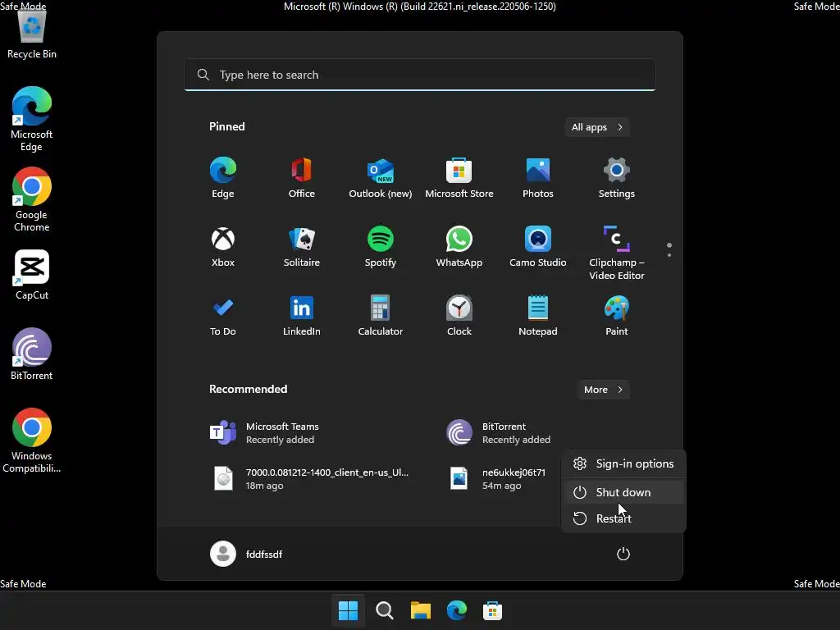Image resolution: width=840 pixels, height=630 pixels.
Task: Click the power button in Start menu
Action: coord(623,554)
